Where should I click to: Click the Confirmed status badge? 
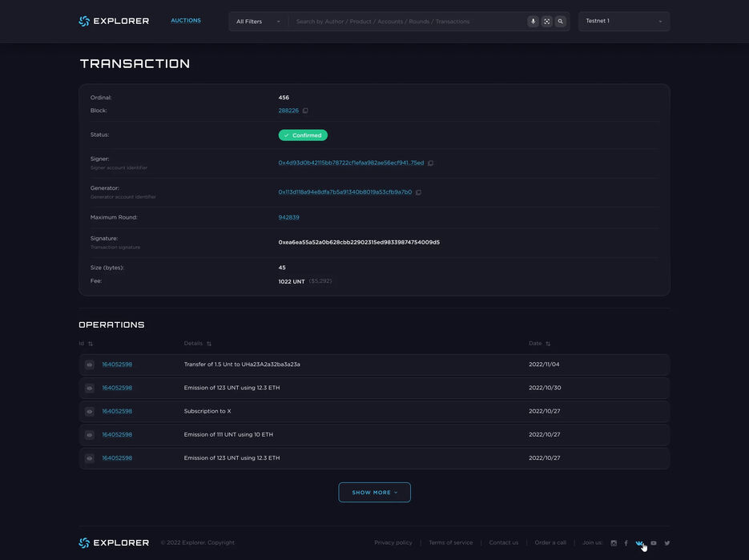303,135
